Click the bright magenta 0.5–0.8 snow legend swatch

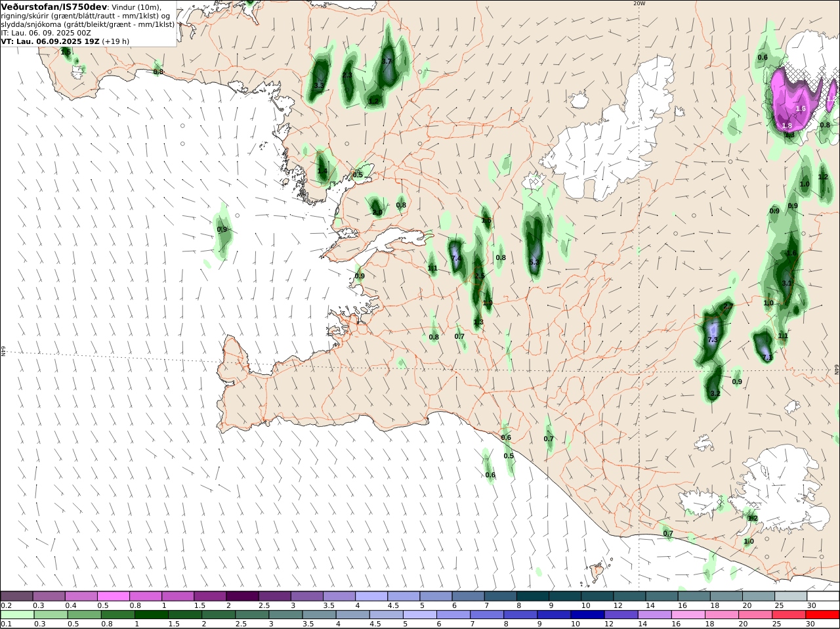point(114,596)
